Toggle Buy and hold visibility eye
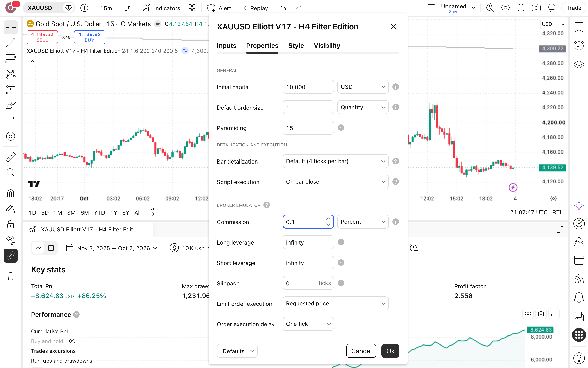 [x=72, y=341]
